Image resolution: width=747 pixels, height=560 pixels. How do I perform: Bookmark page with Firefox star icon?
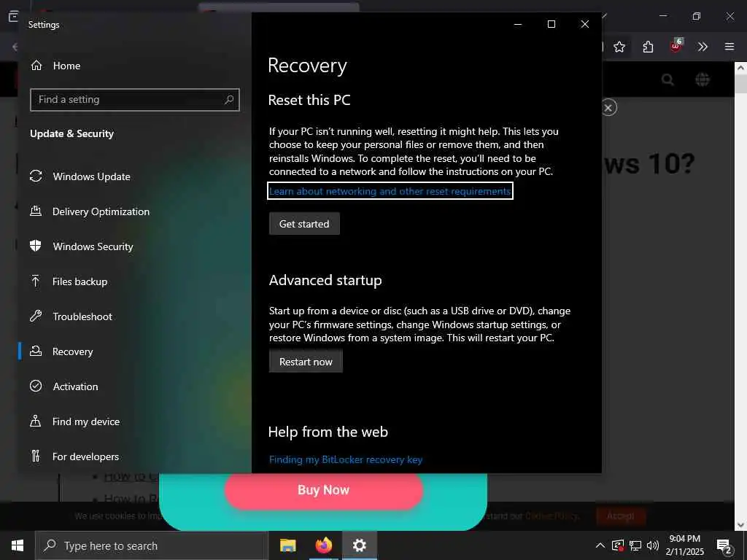(619, 47)
